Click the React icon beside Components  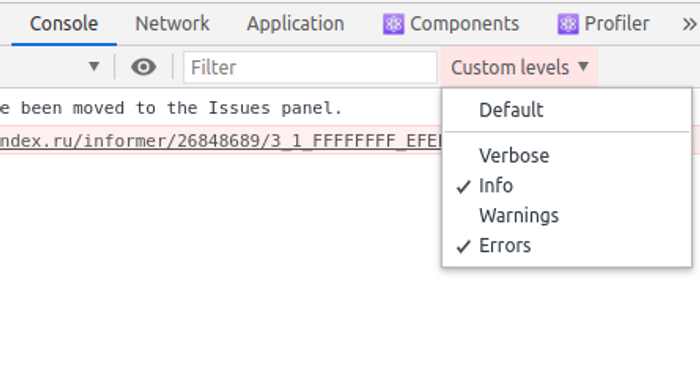[393, 24]
